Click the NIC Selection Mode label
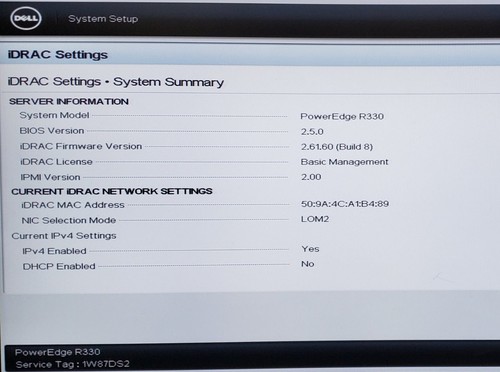This screenshot has height=372, width=500. click(x=69, y=220)
